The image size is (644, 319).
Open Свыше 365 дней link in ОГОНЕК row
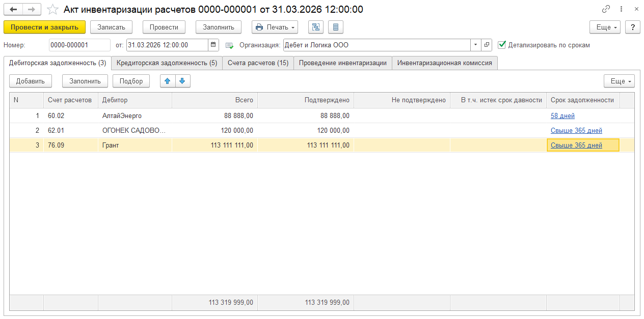pyautogui.click(x=576, y=131)
